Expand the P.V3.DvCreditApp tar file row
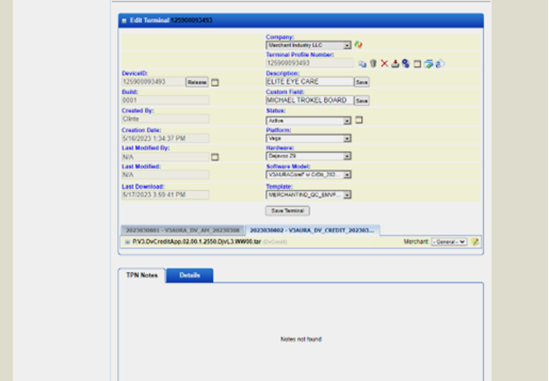This screenshot has width=549, height=381. [127, 242]
